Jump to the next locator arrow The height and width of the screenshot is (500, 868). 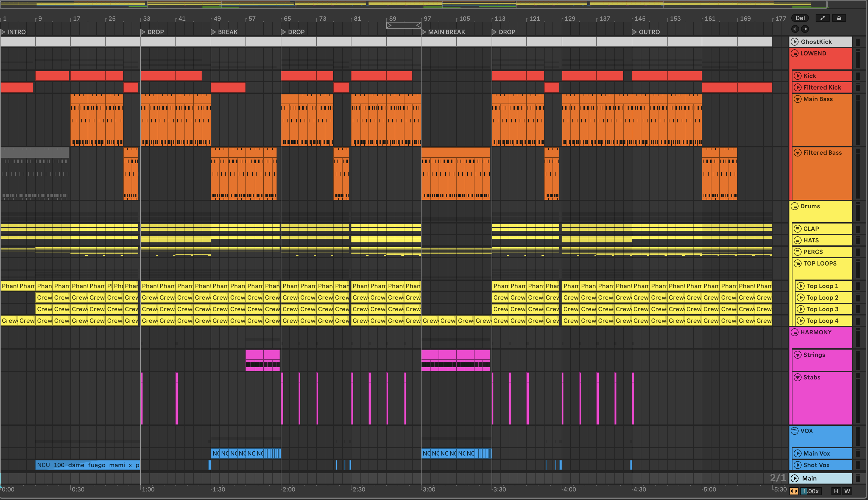[805, 29]
